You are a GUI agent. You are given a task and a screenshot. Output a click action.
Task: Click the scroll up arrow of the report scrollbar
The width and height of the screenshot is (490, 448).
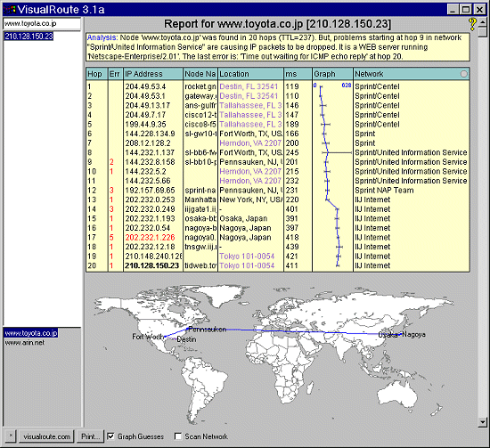(483, 23)
